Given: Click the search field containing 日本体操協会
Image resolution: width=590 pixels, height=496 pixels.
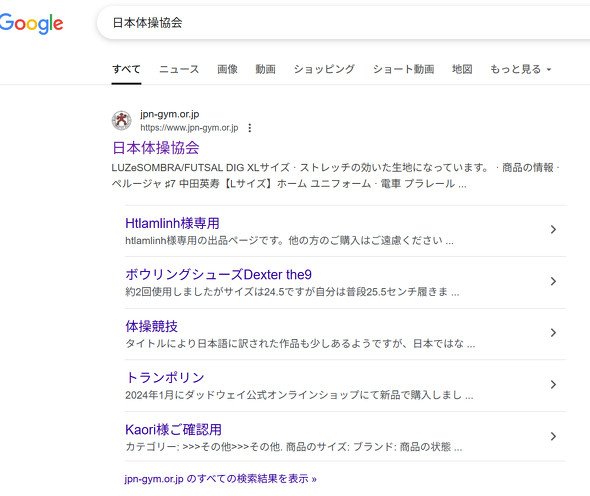Looking at the screenshot, I should (x=343, y=23).
